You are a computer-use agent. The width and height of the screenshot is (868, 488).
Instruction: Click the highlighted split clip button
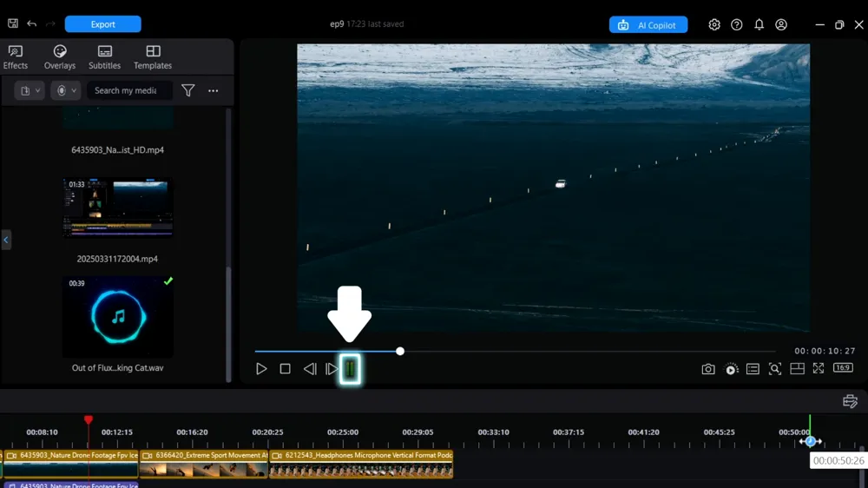[x=351, y=369]
